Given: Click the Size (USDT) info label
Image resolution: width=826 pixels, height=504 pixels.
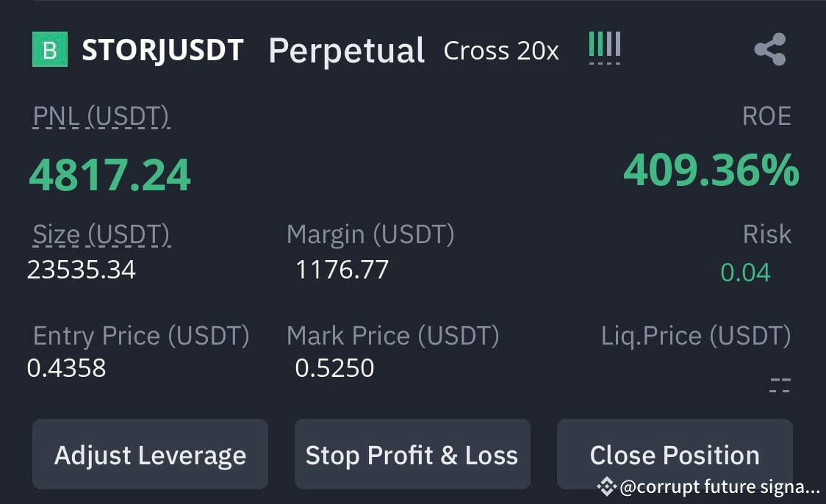Looking at the screenshot, I should (x=100, y=234).
